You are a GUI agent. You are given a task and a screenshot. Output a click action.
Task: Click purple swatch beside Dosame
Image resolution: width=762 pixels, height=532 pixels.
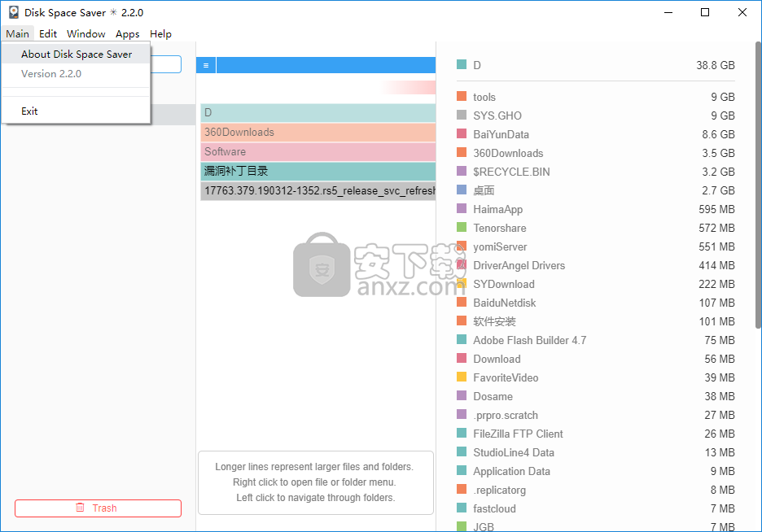(462, 395)
